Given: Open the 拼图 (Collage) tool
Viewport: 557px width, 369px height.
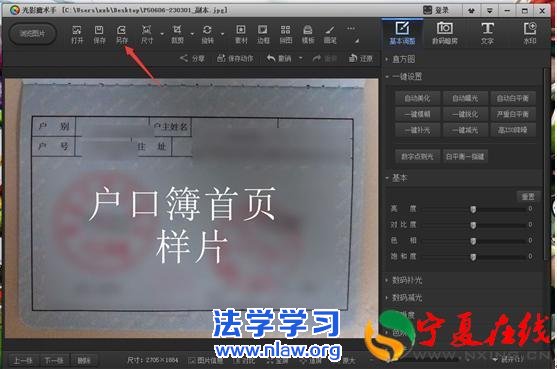Looking at the screenshot, I should click(285, 34).
